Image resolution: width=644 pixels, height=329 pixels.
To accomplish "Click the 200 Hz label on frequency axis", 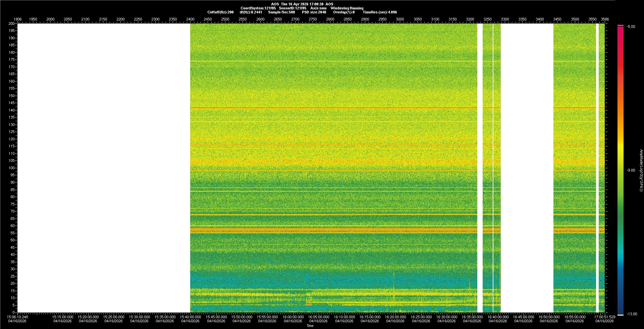I will pyautogui.click(x=12, y=24).
